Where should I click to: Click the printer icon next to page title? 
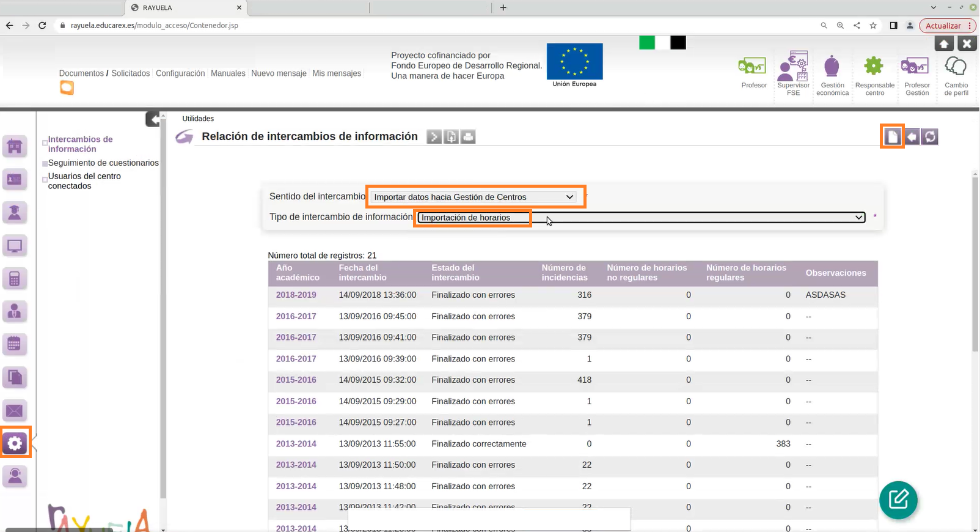click(468, 137)
